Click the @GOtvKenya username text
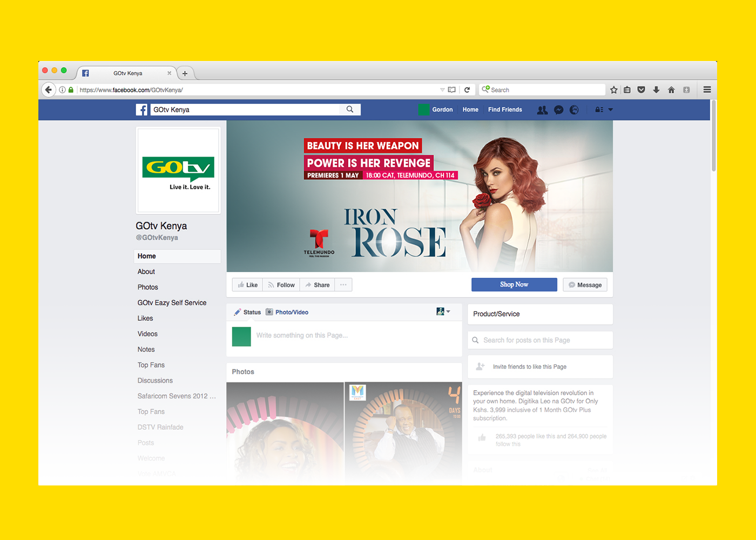This screenshot has height=540, width=756. (x=157, y=238)
